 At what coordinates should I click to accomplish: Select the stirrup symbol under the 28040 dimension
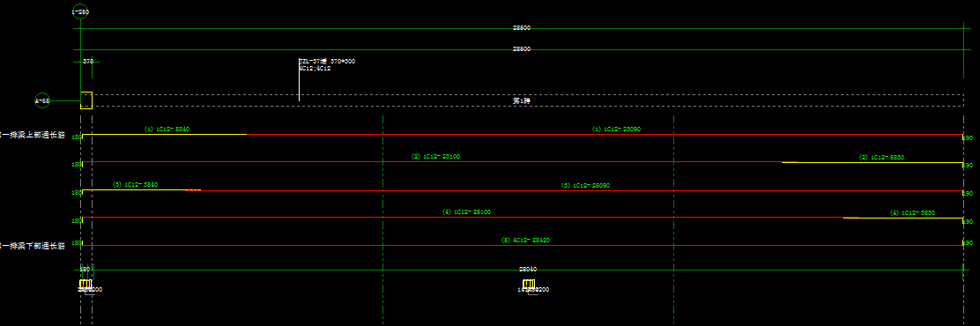529,285
